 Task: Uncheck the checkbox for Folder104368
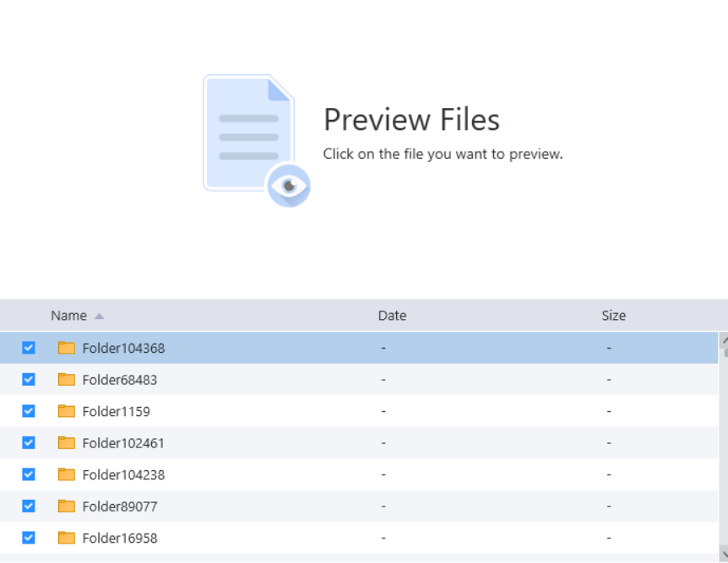coord(28,348)
